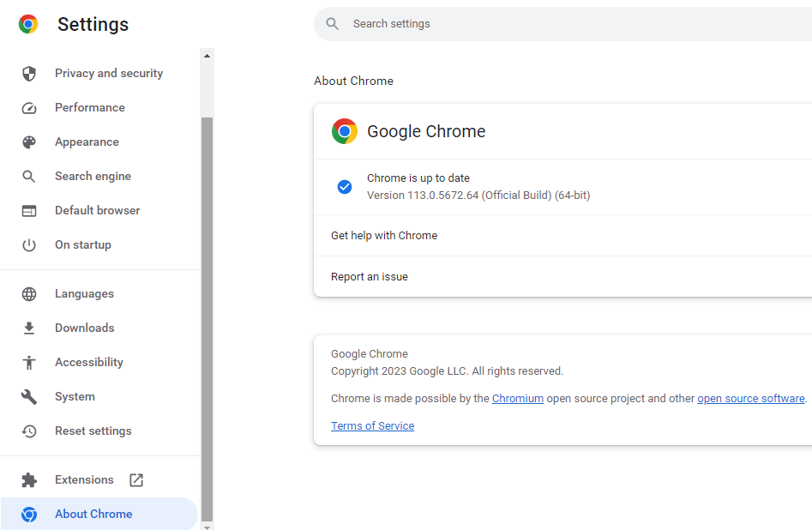This screenshot has width=812, height=530.
Task: Click the Reset settings history icon
Action: [29, 431]
